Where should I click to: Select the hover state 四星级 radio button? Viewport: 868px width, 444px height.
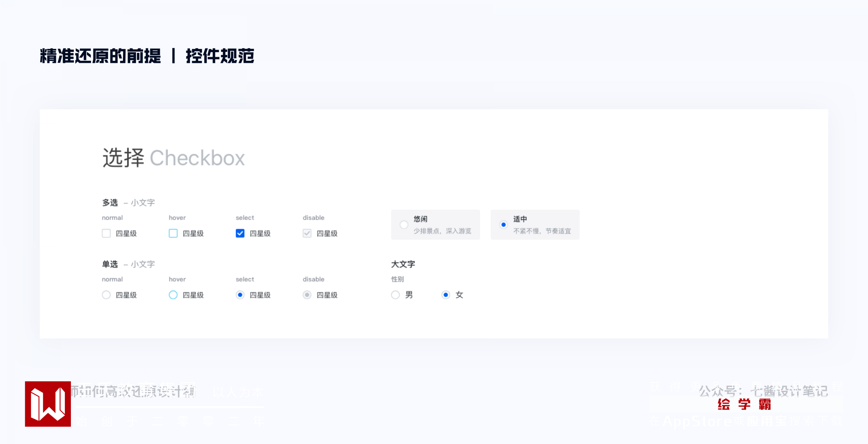(x=173, y=295)
